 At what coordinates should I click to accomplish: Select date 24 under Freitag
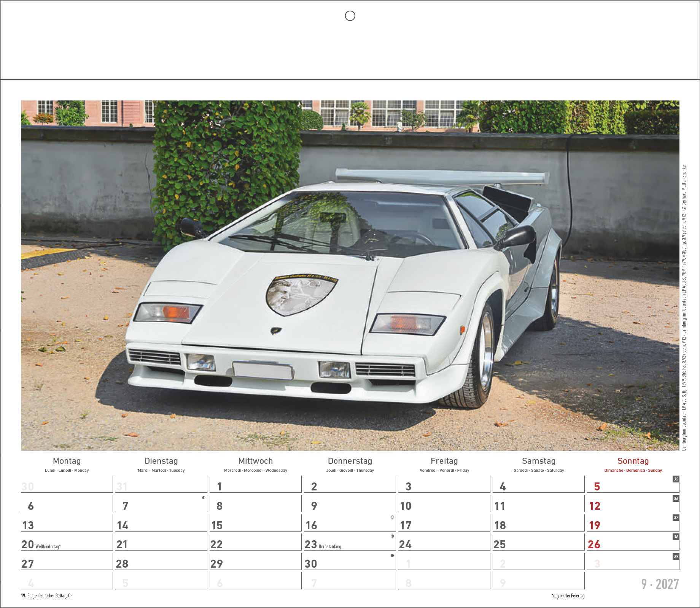406,544
